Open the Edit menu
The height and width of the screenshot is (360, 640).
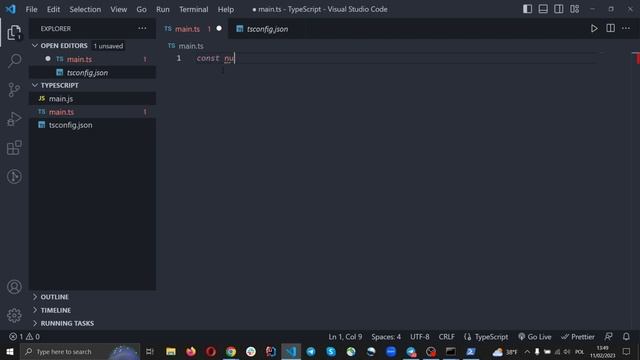point(53,9)
